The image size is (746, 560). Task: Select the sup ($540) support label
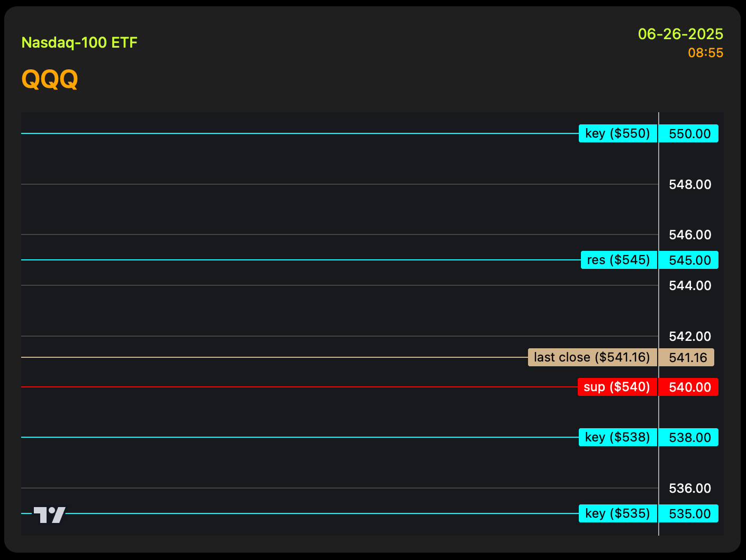click(x=617, y=387)
